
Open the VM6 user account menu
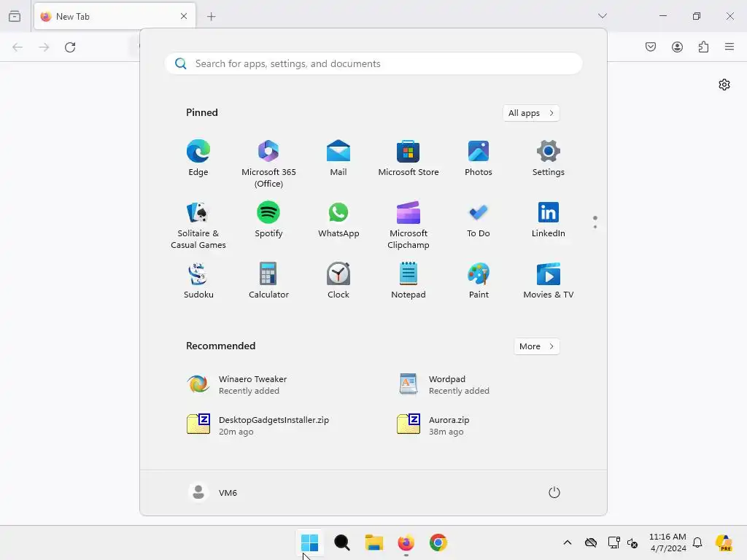[x=212, y=492]
